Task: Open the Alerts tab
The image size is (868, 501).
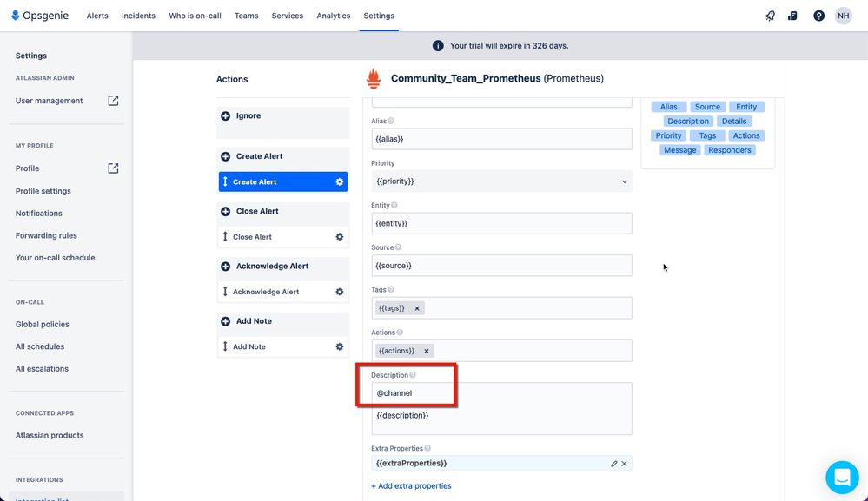Action: tap(97, 16)
